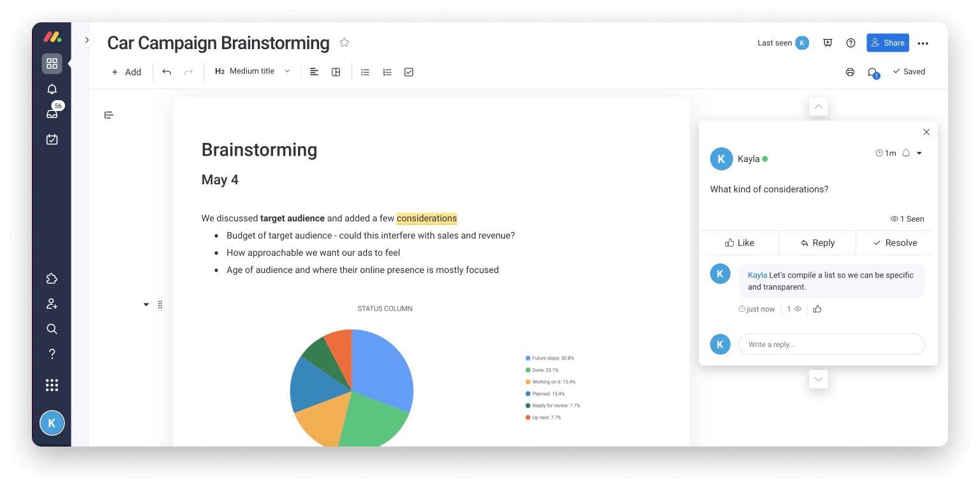Insert a checklist from the toolbar
Screen dimensions: 980x488
click(409, 72)
